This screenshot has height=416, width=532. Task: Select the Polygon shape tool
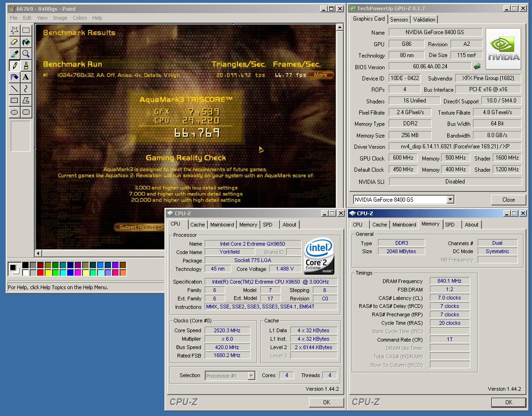click(26, 100)
